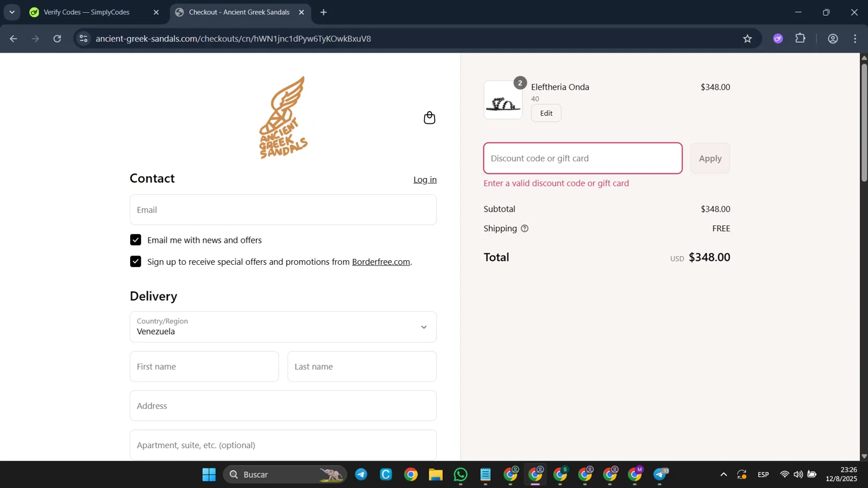Click the volume speaker tray icon

[x=799, y=475]
